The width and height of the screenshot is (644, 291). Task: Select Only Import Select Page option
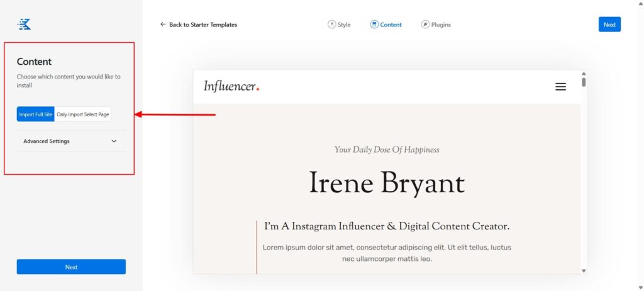point(83,114)
